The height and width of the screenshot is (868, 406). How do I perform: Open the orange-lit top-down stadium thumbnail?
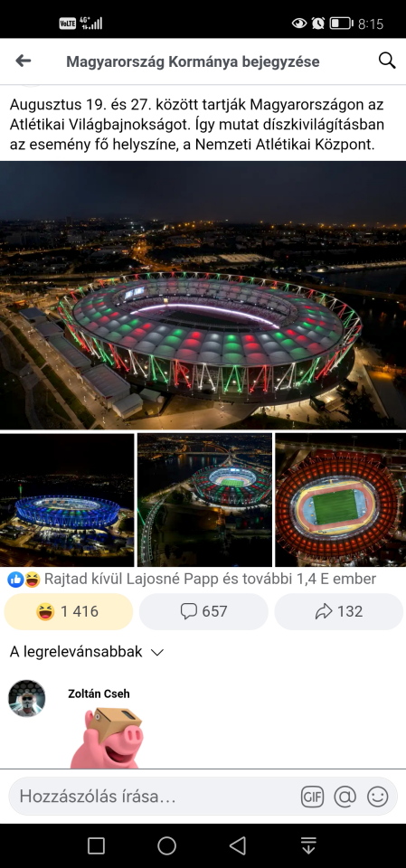(x=341, y=500)
